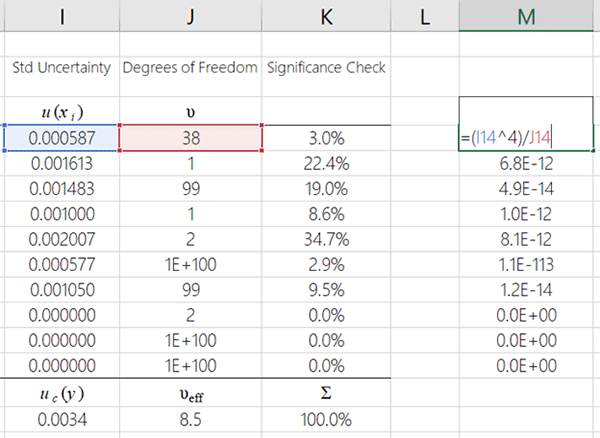Select significance cell 9.5%

click(326, 290)
